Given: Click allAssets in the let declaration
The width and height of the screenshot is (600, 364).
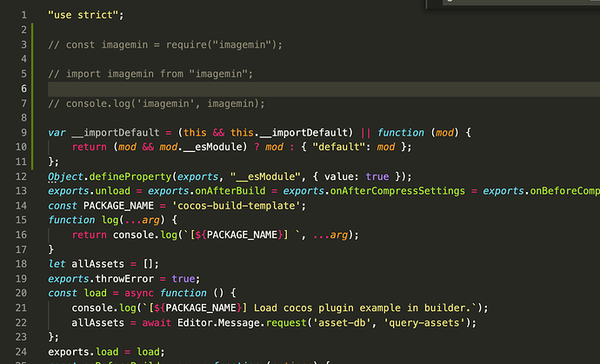Looking at the screenshot, I should coord(98,264).
